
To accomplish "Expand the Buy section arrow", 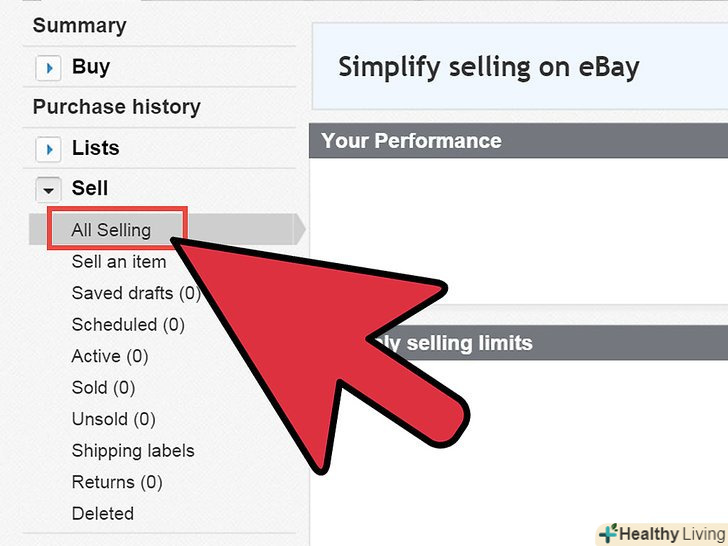I will pyautogui.click(x=48, y=68).
